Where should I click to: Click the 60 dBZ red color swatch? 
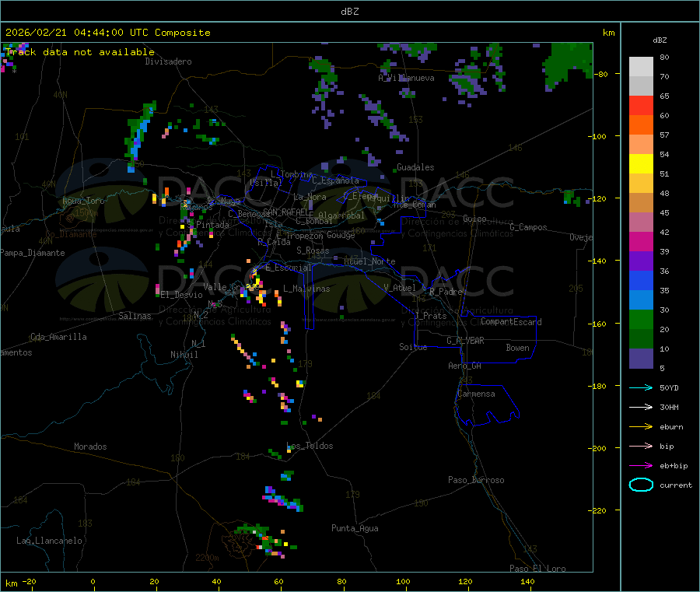point(641,105)
